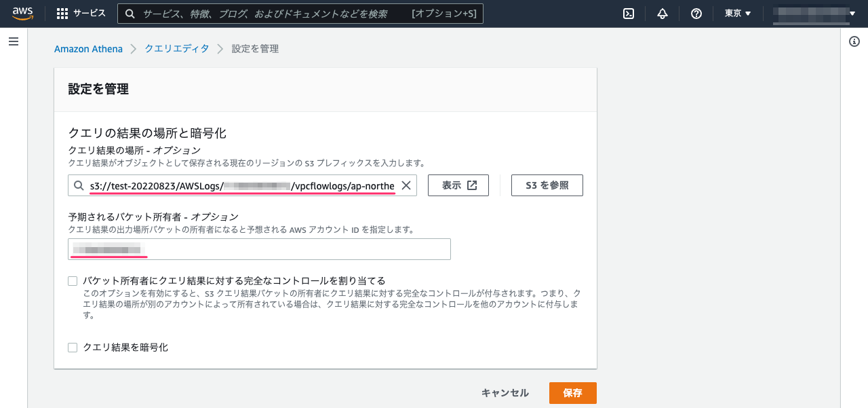Expand the side navigation hamburger menu
This screenshot has height=408, width=868.
[x=14, y=41]
